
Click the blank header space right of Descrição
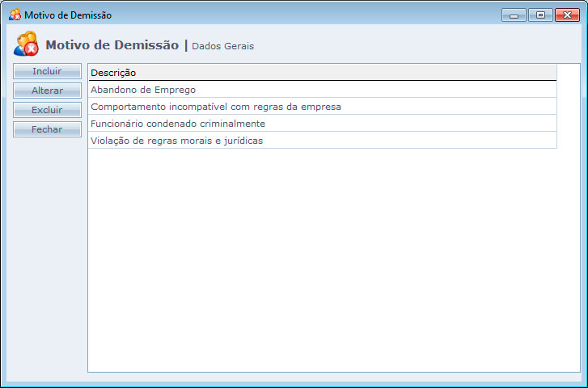pos(364,73)
